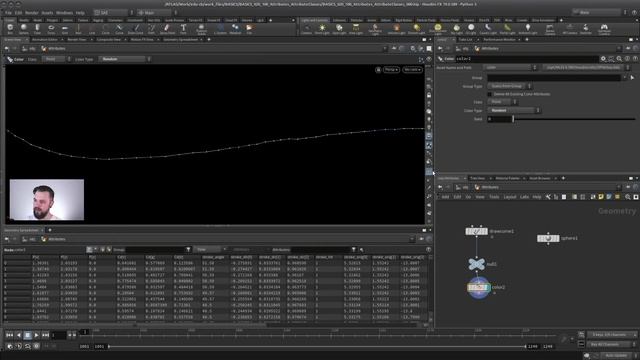Screen dimensions: 640x360
Task: Select the Sphere shelf tool
Action: 24,29
